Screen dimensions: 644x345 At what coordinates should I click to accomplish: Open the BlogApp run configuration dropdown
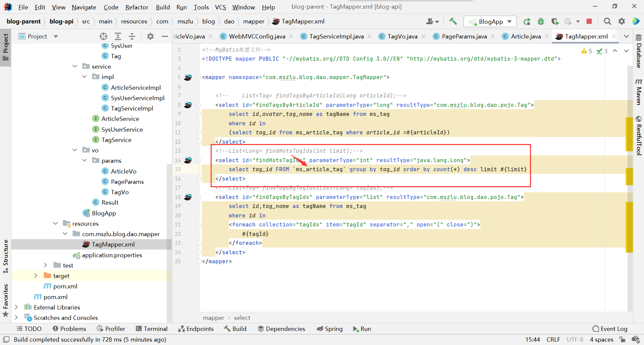click(490, 21)
